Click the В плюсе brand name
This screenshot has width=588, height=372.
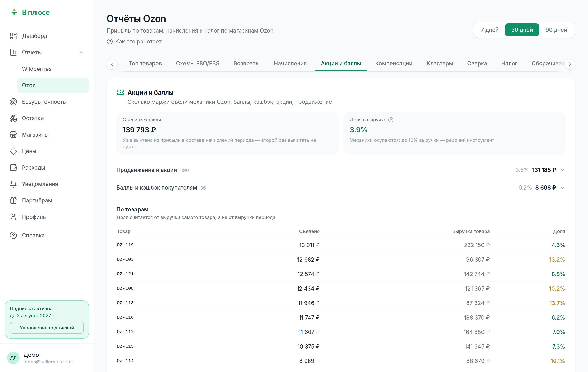[36, 12]
